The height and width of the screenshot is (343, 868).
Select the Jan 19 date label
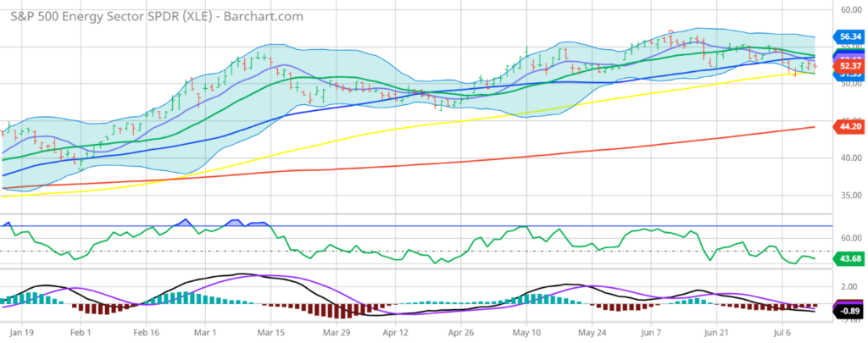[x=22, y=334]
